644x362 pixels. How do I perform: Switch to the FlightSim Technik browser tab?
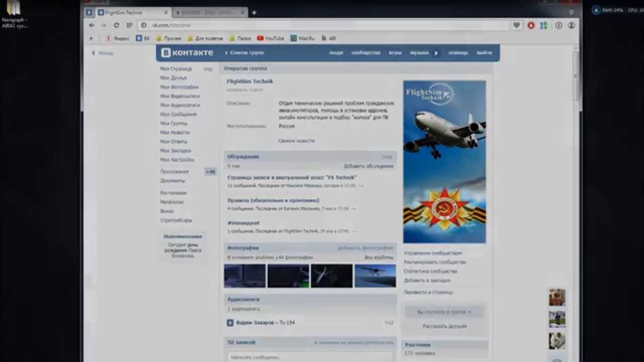point(133,13)
